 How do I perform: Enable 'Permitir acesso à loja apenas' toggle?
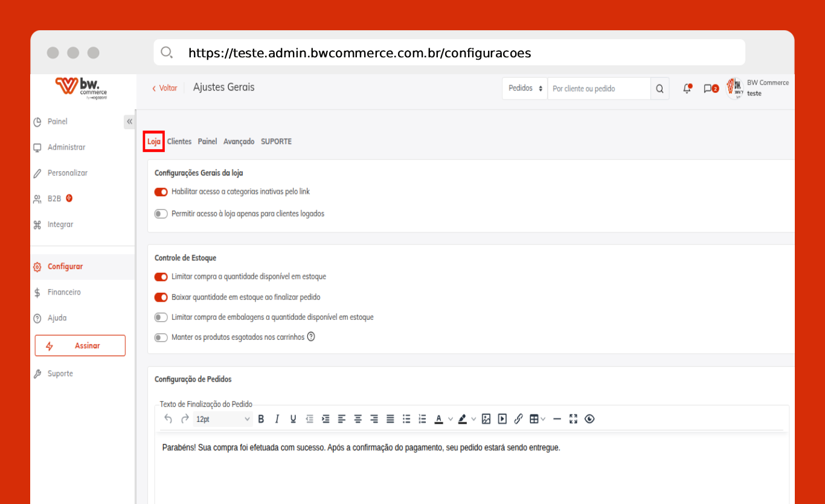click(x=161, y=214)
